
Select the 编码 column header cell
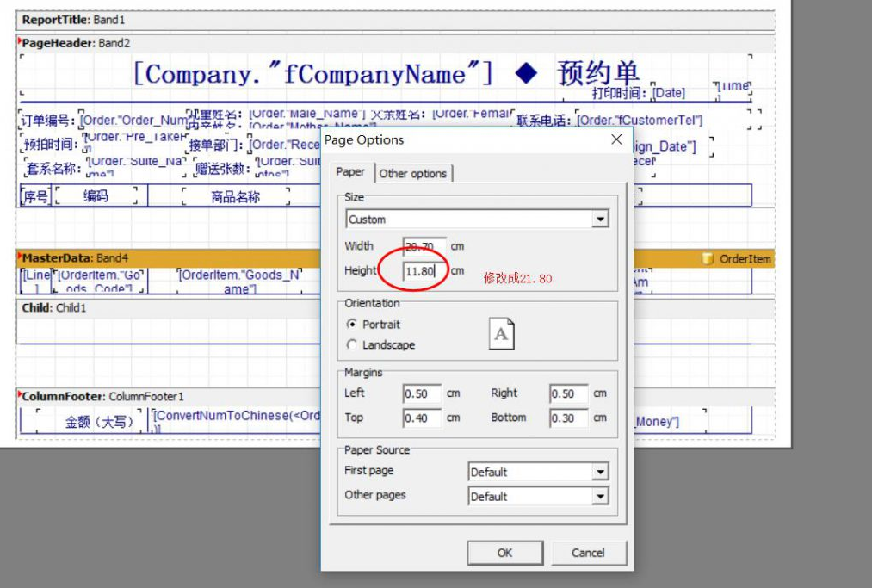[x=96, y=195]
